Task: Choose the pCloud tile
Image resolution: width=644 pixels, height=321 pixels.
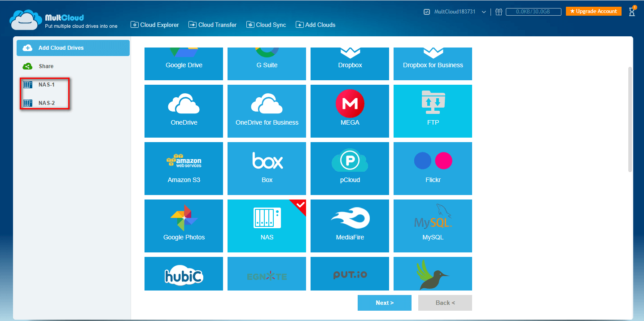Action: 350,169
